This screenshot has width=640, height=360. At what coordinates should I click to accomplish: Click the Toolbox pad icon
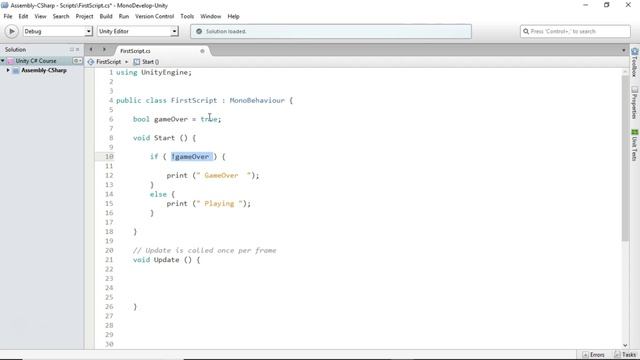(x=635, y=52)
